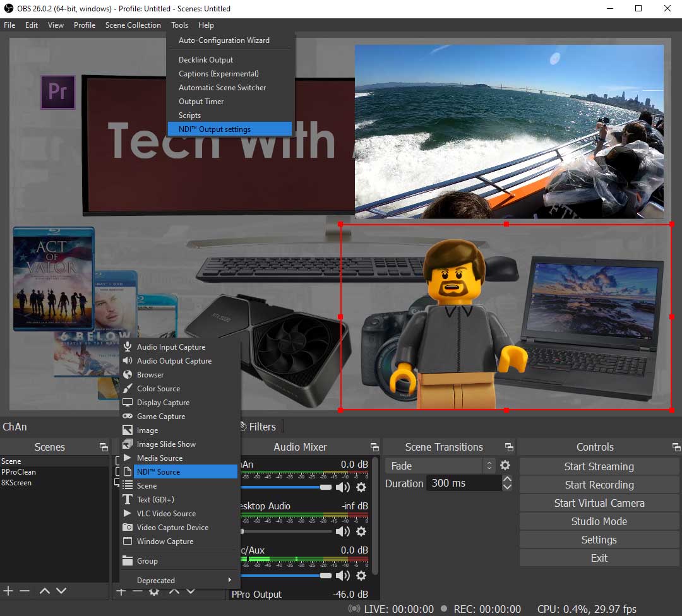Open Settings from the Controls dock
The image size is (682, 616).
(x=599, y=540)
